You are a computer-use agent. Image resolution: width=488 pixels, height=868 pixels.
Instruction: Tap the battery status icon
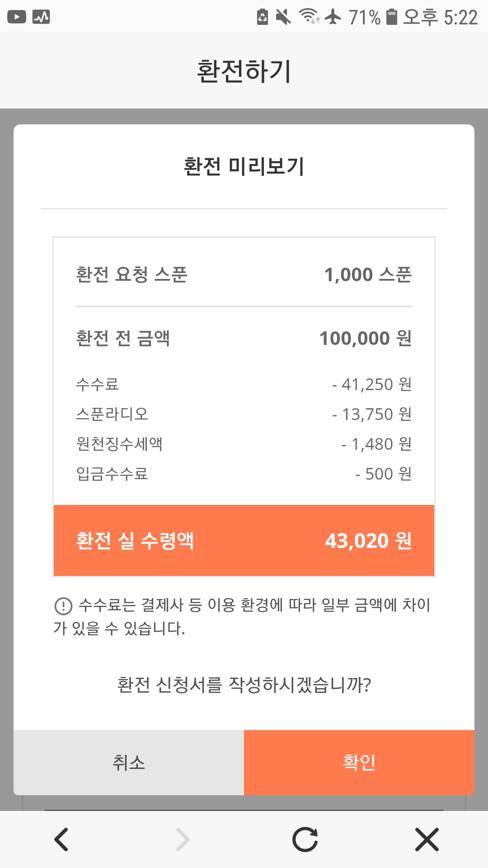pyautogui.click(x=391, y=17)
